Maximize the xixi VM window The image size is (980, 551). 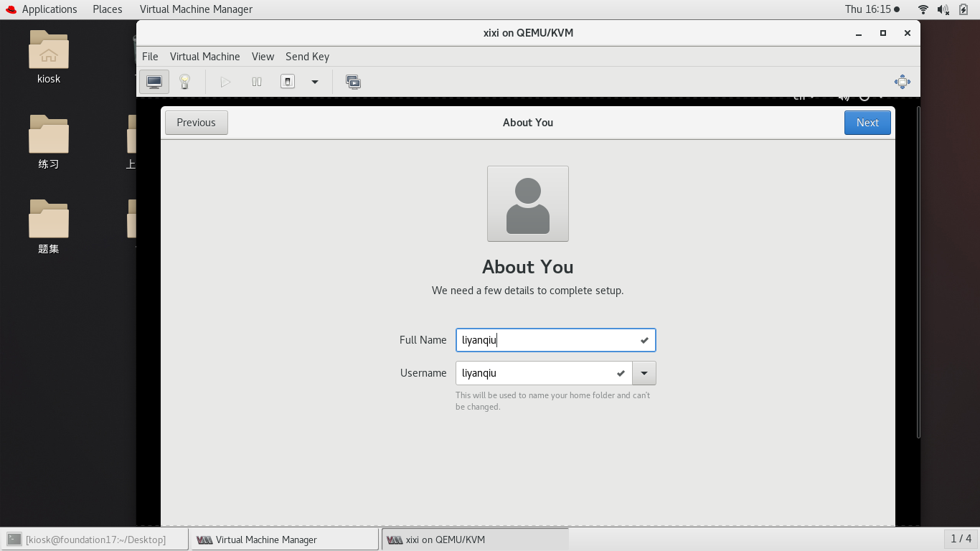click(x=883, y=33)
